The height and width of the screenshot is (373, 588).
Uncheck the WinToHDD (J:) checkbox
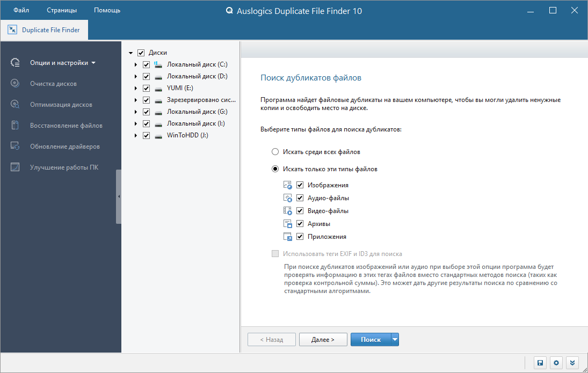coord(146,135)
